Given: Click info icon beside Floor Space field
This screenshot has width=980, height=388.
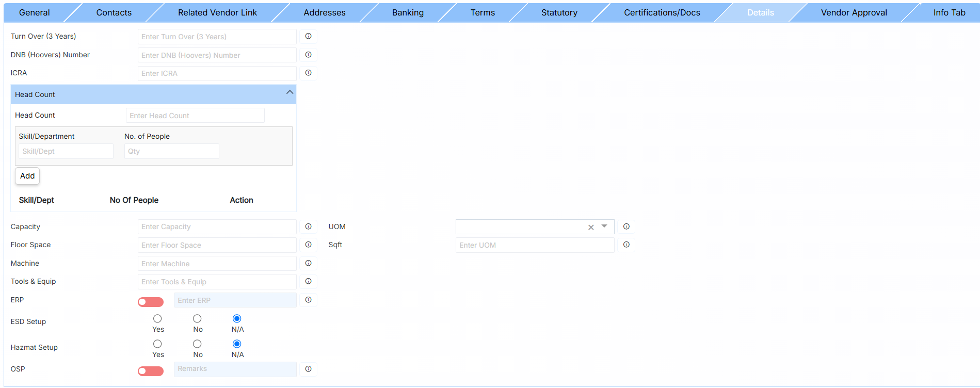Looking at the screenshot, I should 308,245.
